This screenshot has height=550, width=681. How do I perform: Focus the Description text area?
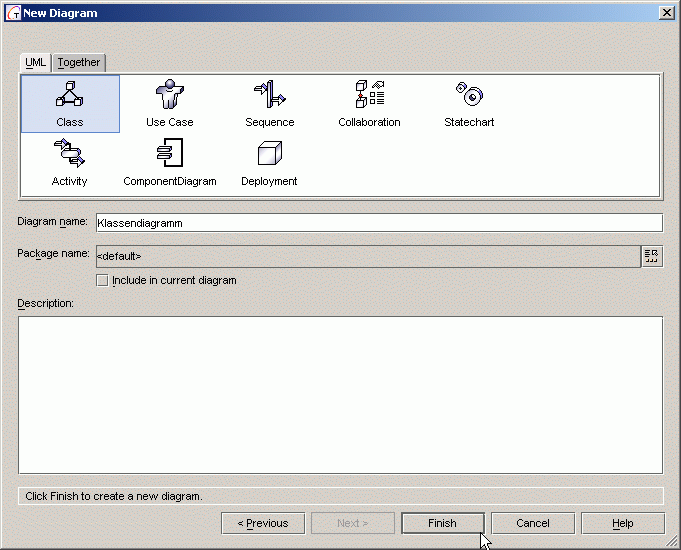pos(340,394)
